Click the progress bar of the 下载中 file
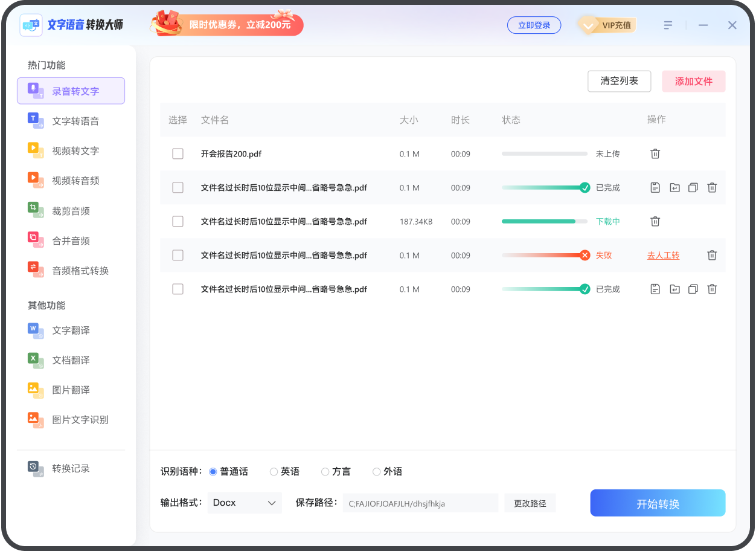Screen dimensions: 756x551 tap(544, 221)
